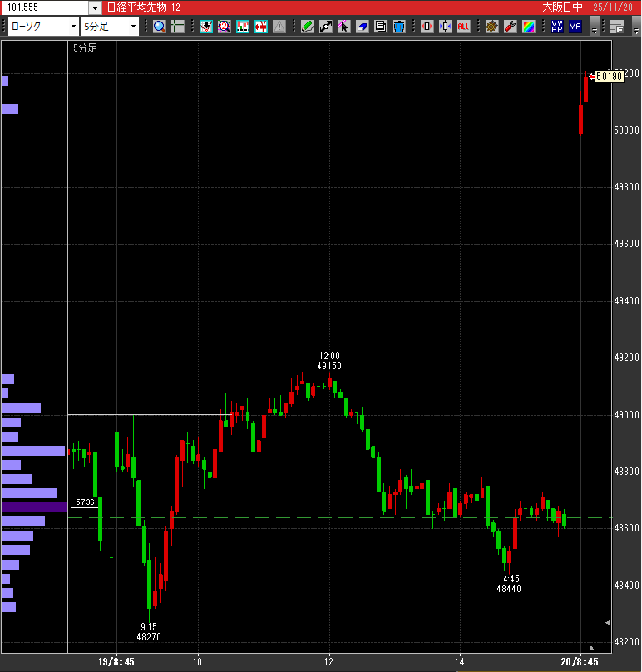The image size is (642, 672).
Task: Click the grayed-out warning triangle icon
Action: (x=279, y=27)
